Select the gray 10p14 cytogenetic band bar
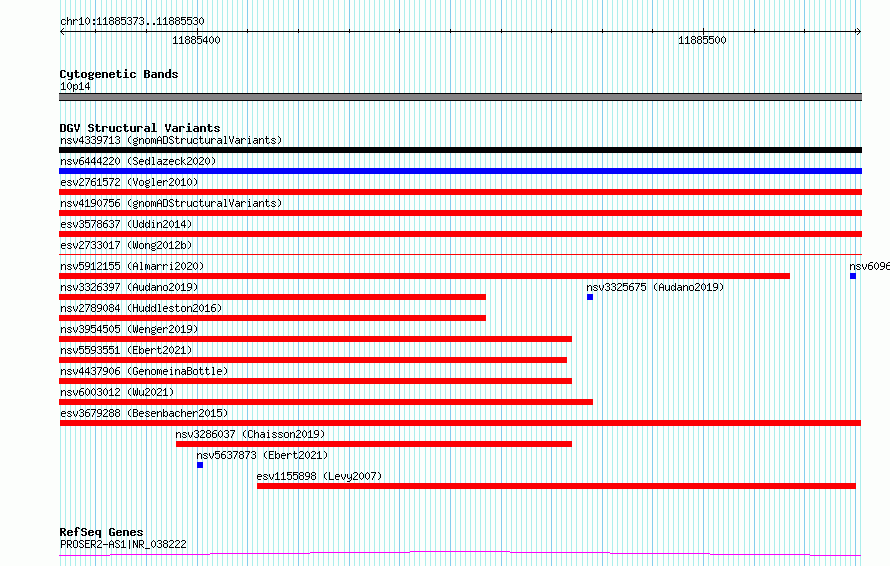This screenshot has height=566, width=890. (x=460, y=97)
